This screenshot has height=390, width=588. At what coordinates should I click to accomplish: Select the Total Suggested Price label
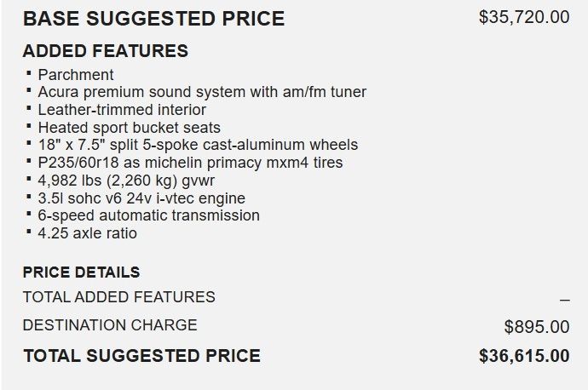[x=141, y=356]
